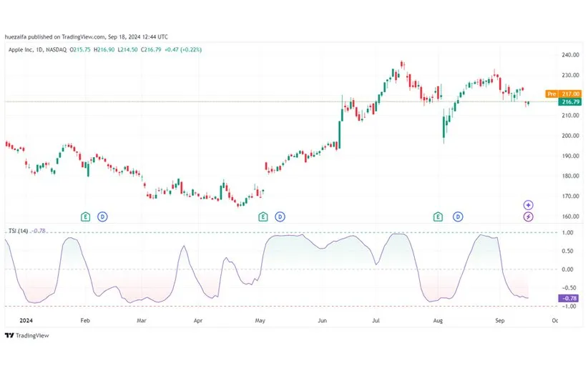The image size is (588, 373).
Task: Click the TSI (14) indicator legend
Action: pyautogui.click(x=19, y=231)
